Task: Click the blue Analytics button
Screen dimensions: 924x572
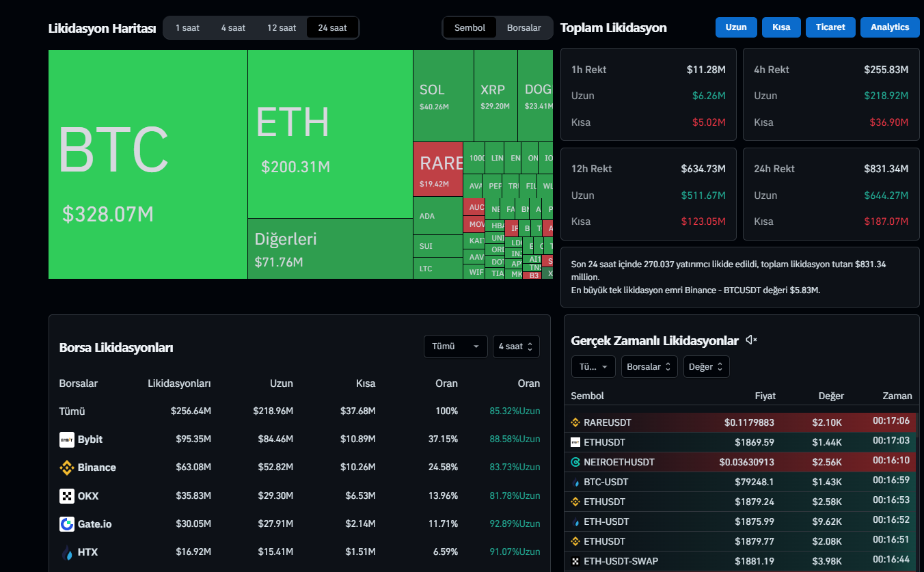Action: pyautogui.click(x=890, y=27)
